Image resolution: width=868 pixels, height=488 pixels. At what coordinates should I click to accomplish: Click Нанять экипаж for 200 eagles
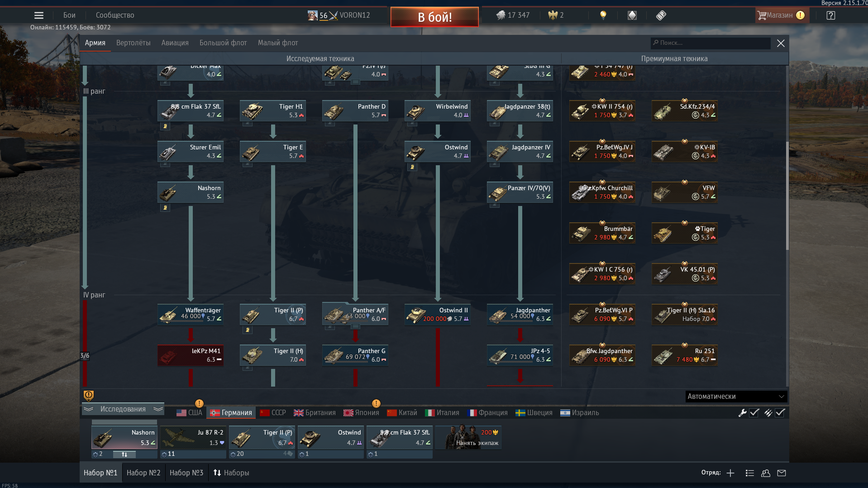point(468,437)
